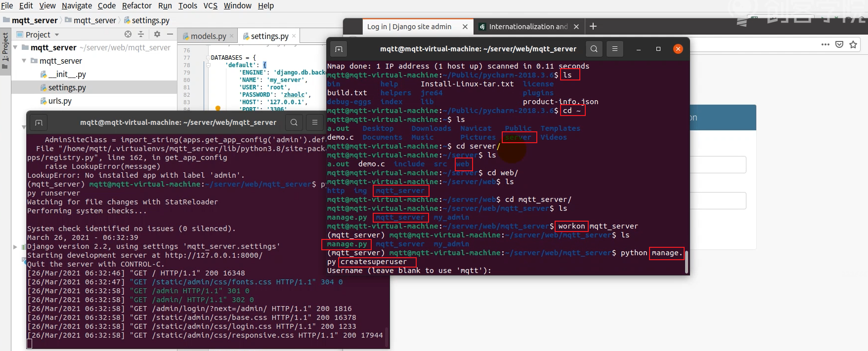The width and height of the screenshot is (868, 351).
Task: Click line number 80 in the gutter
Action: tap(186, 80)
